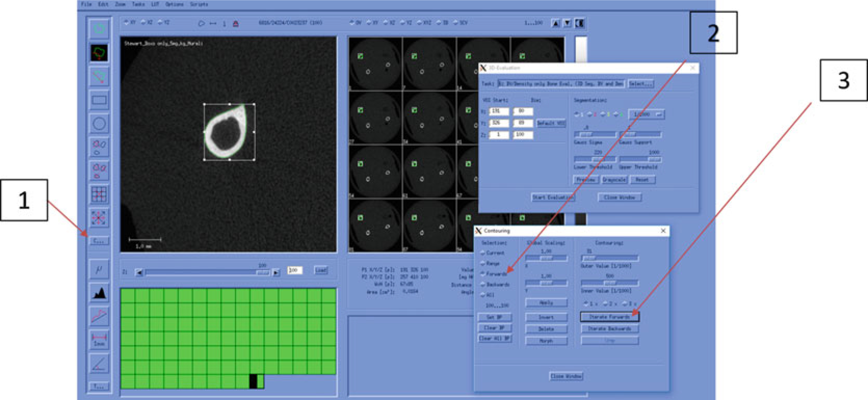This screenshot has width=868, height=400.
Task: Click the page-up triangle above thumbnails
Action: click(556, 23)
